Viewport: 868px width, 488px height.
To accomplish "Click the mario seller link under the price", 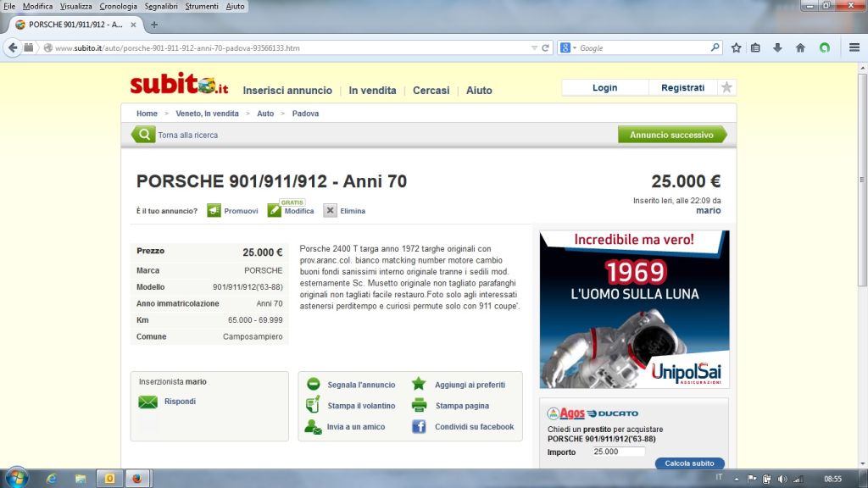I will (x=709, y=210).
